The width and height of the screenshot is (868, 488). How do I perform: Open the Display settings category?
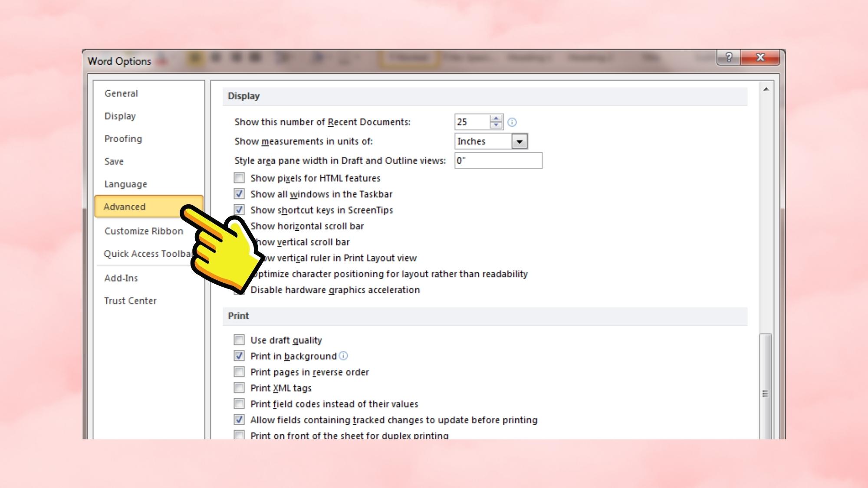[x=120, y=115]
